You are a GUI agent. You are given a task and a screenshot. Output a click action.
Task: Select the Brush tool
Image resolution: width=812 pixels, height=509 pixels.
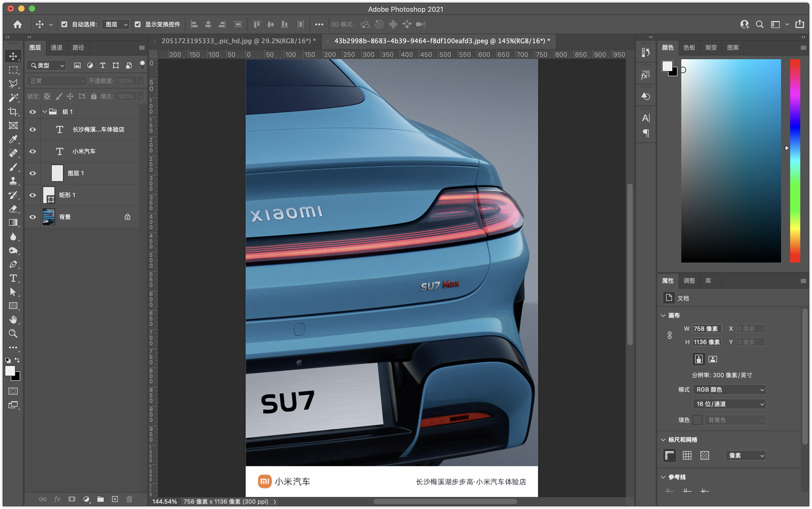pos(13,167)
